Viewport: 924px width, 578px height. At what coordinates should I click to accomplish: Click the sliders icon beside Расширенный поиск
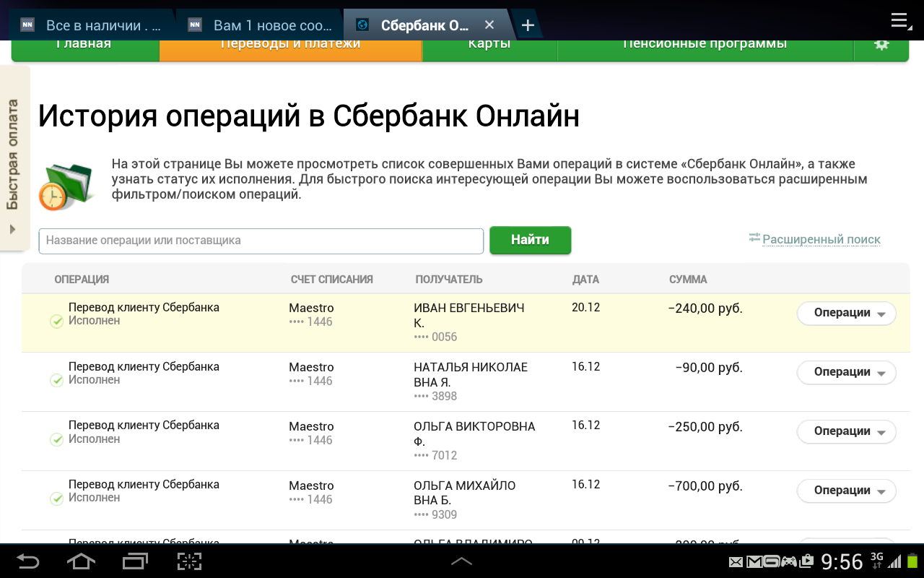[755, 238]
